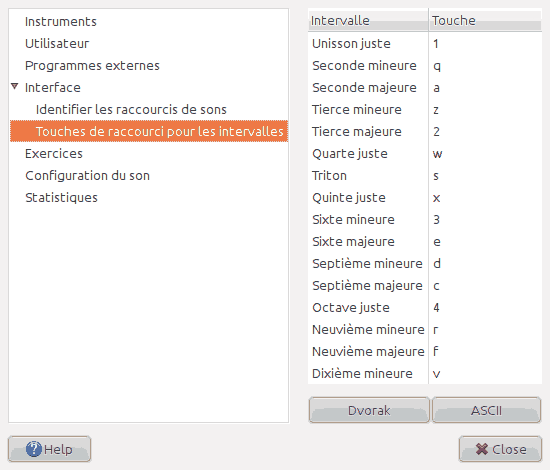Click key cell 'd' for Septième mineure
The height and width of the screenshot is (470, 550).
coord(485,264)
